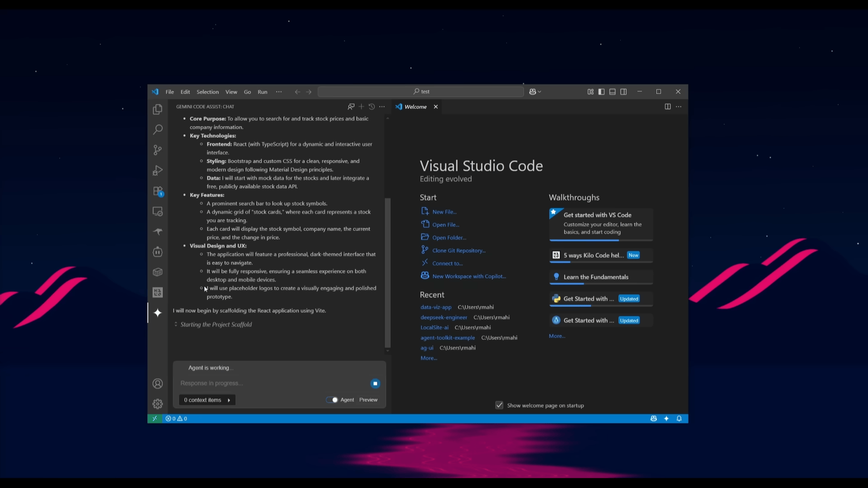Open Gemini chat history icon
The height and width of the screenshot is (488, 868).
tap(372, 107)
